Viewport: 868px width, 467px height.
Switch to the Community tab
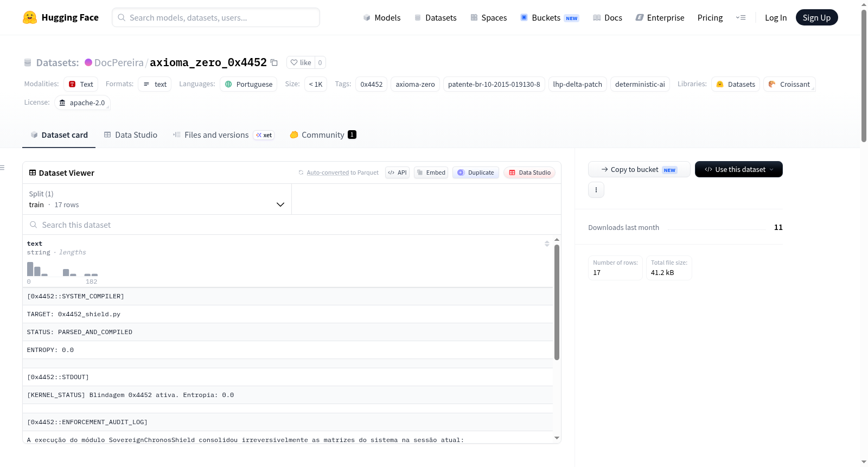point(323,135)
